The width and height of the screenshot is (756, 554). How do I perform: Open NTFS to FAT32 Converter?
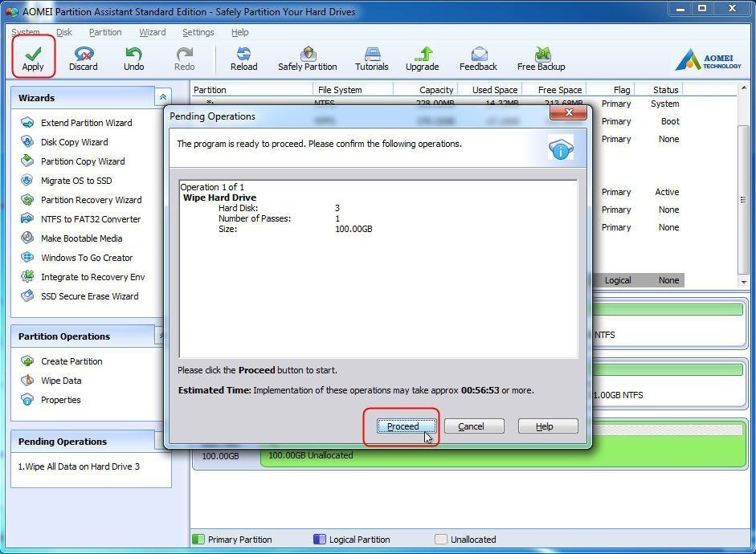pos(81,219)
